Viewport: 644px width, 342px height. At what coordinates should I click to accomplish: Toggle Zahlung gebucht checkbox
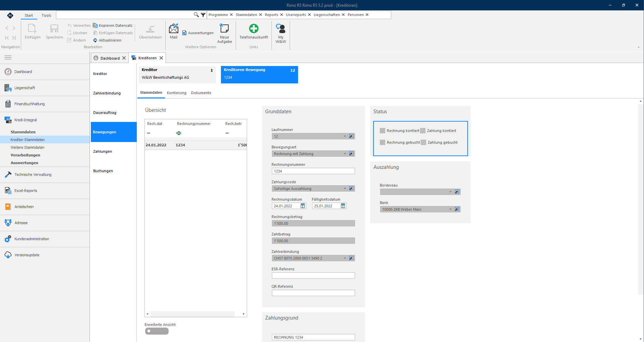click(x=423, y=142)
